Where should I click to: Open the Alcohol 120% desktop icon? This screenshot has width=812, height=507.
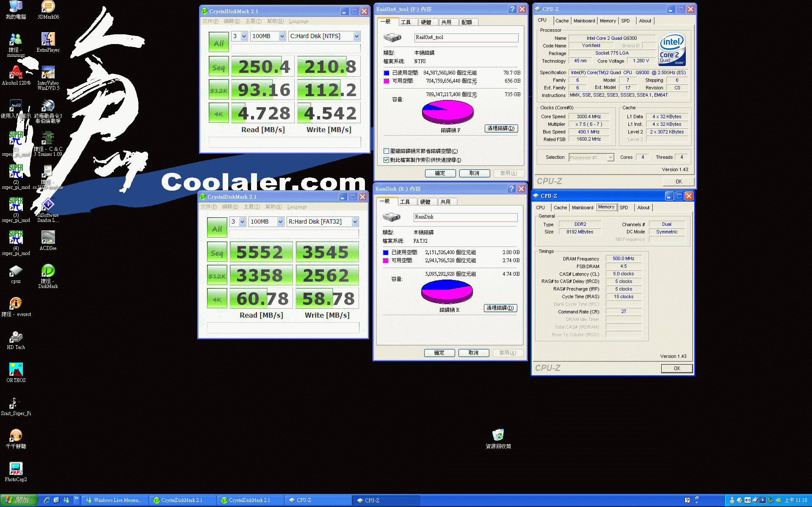point(16,75)
